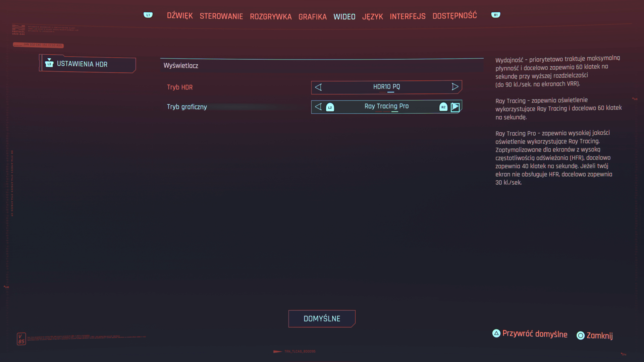
Task: Click the R1 shoulder button icon
Action: 495,15
